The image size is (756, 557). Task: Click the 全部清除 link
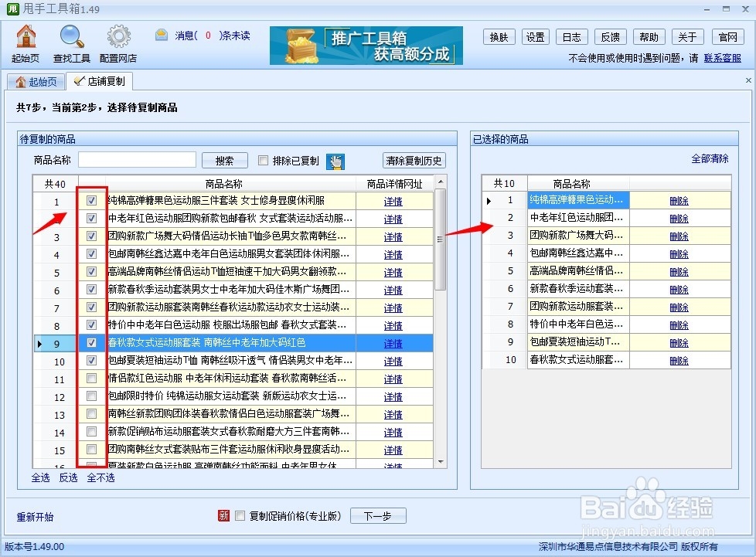pyautogui.click(x=710, y=158)
